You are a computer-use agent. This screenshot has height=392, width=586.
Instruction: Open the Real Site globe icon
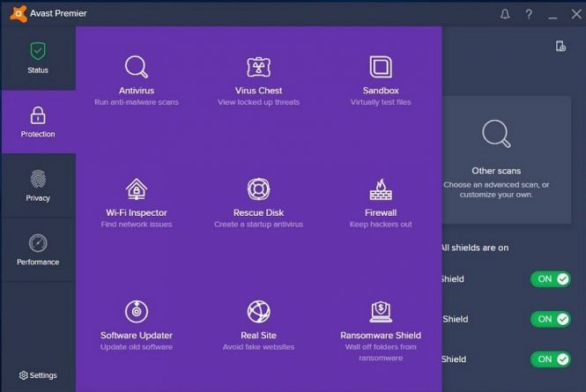258,311
